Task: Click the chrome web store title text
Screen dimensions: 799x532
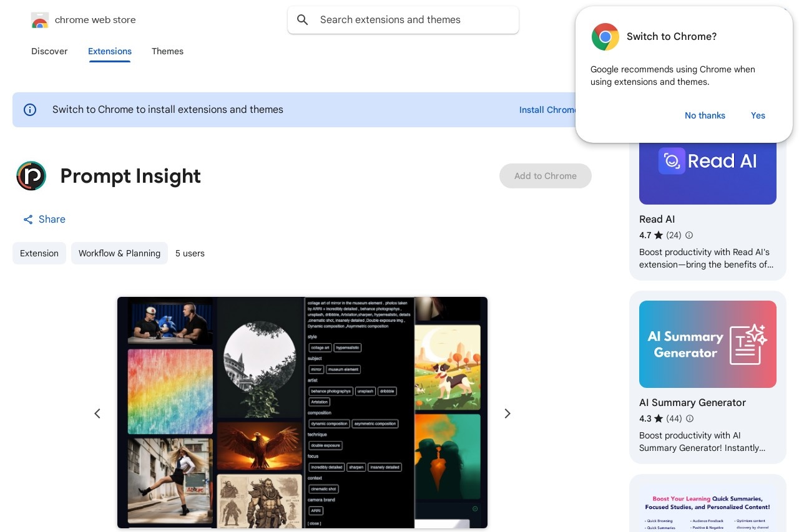Action: point(95,20)
